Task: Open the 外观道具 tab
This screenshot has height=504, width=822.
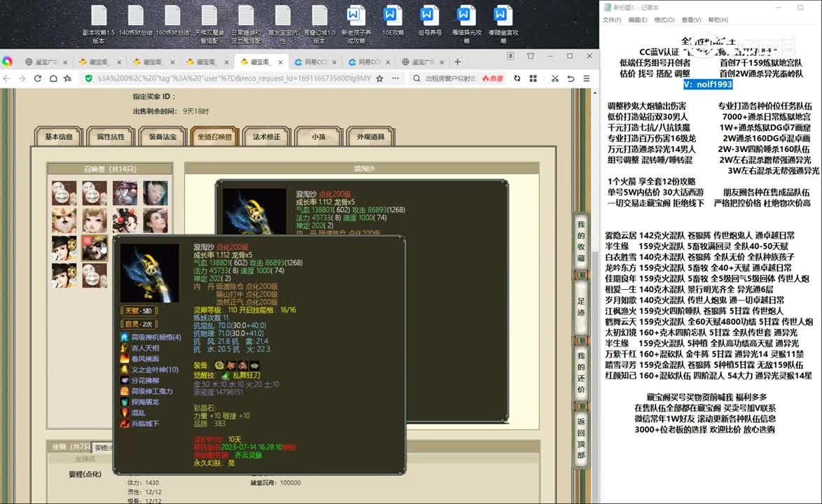Action: 370,136
